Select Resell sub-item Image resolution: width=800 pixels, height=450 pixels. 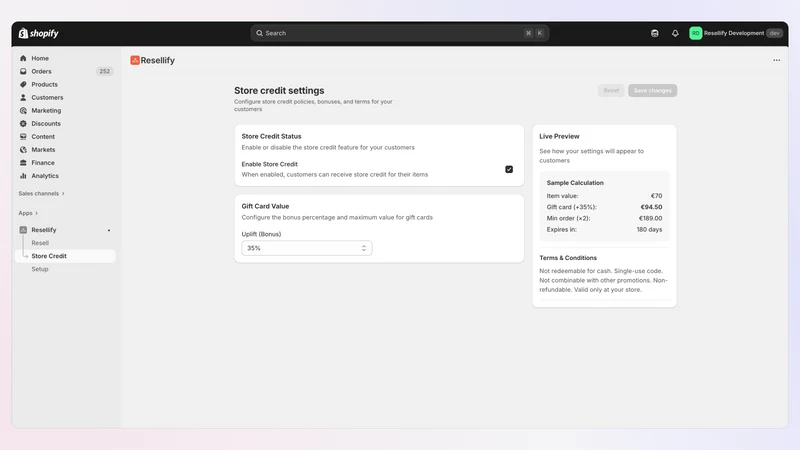(x=40, y=243)
